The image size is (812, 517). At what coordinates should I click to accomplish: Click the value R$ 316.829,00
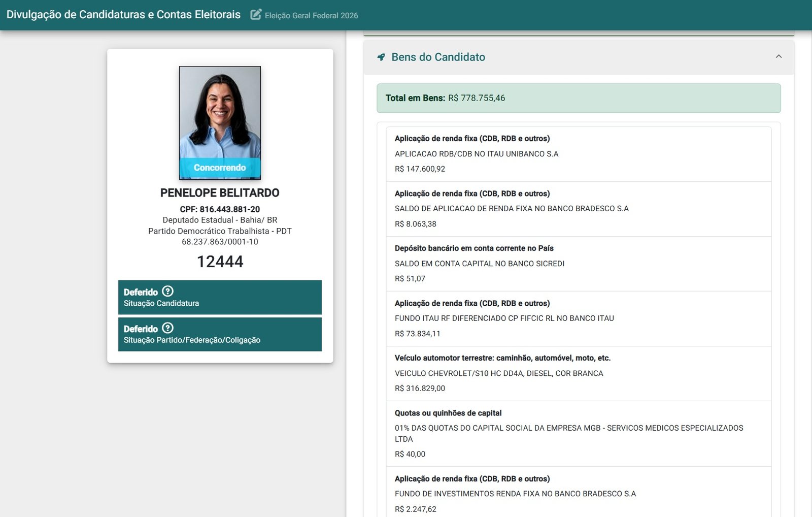point(420,389)
